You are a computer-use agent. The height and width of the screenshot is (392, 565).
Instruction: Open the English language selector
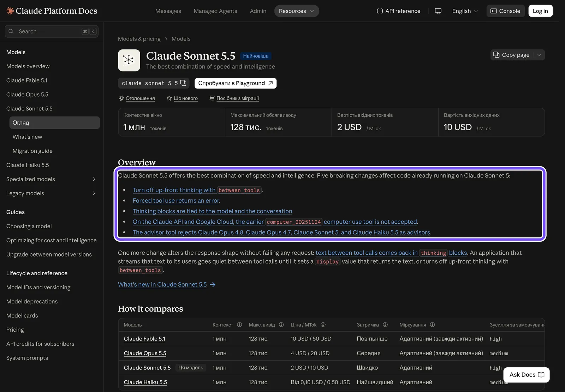click(465, 11)
